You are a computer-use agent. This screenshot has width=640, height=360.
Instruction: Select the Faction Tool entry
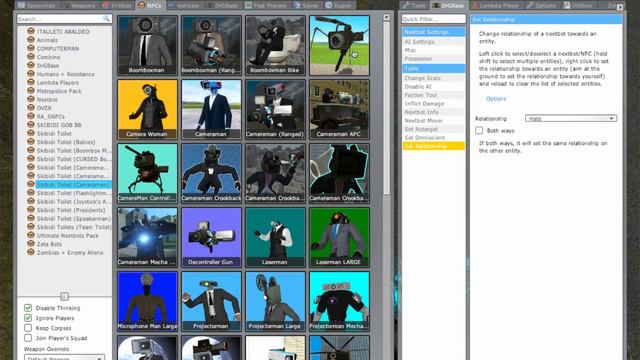(433, 95)
